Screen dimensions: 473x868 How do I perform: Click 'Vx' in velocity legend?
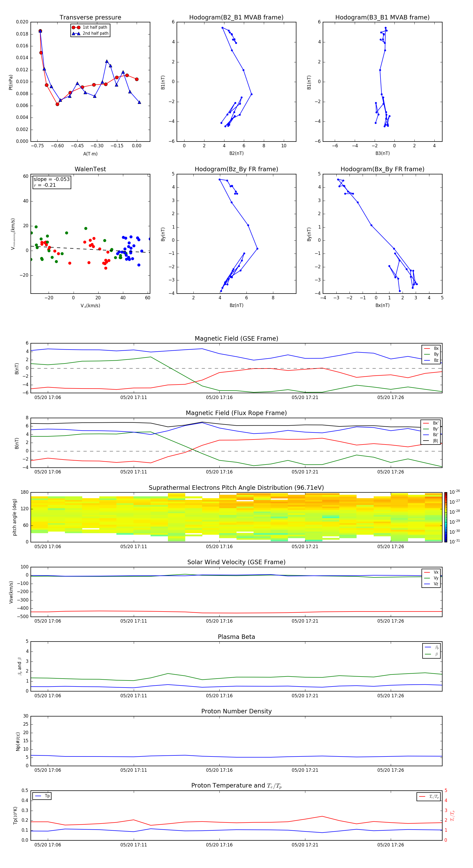tap(431, 572)
